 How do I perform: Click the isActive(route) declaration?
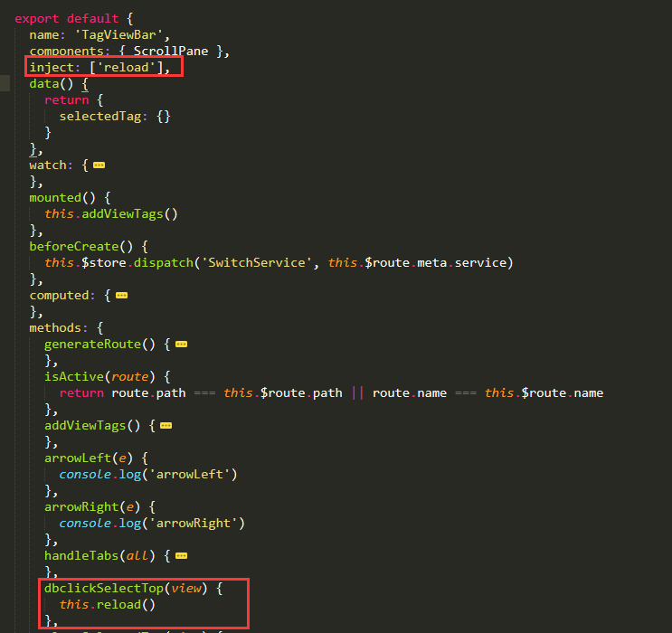pos(107,377)
